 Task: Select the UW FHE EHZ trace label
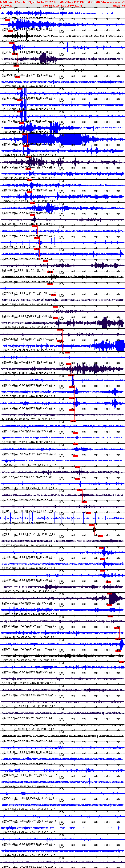(x=29, y=189)
